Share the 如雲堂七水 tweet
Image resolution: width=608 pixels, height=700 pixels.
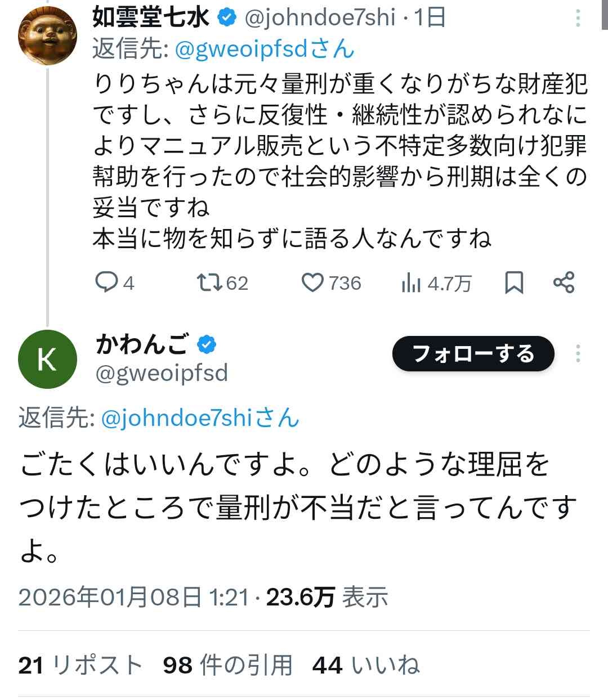564,282
